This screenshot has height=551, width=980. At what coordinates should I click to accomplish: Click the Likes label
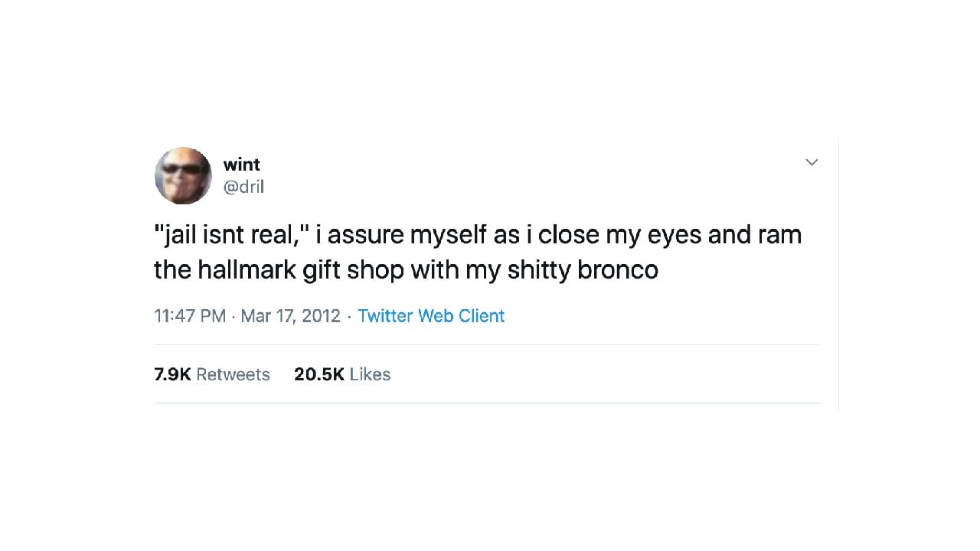(x=370, y=374)
